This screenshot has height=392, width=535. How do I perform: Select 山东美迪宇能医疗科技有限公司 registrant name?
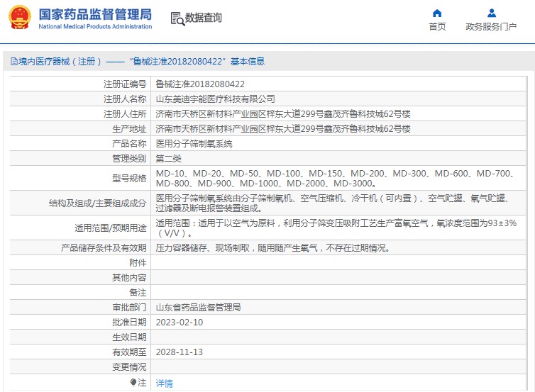[x=215, y=99]
